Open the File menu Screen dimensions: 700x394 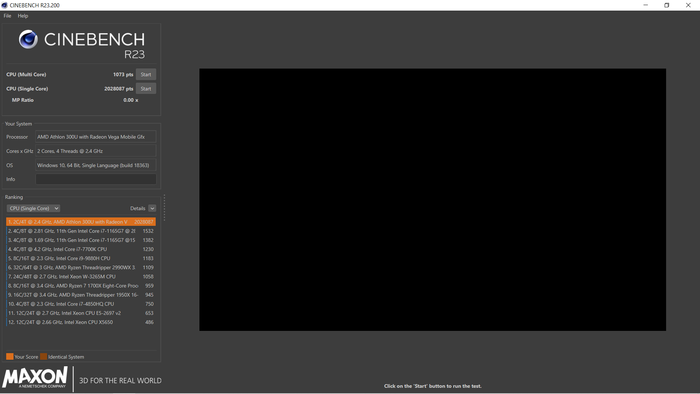click(x=7, y=16)
